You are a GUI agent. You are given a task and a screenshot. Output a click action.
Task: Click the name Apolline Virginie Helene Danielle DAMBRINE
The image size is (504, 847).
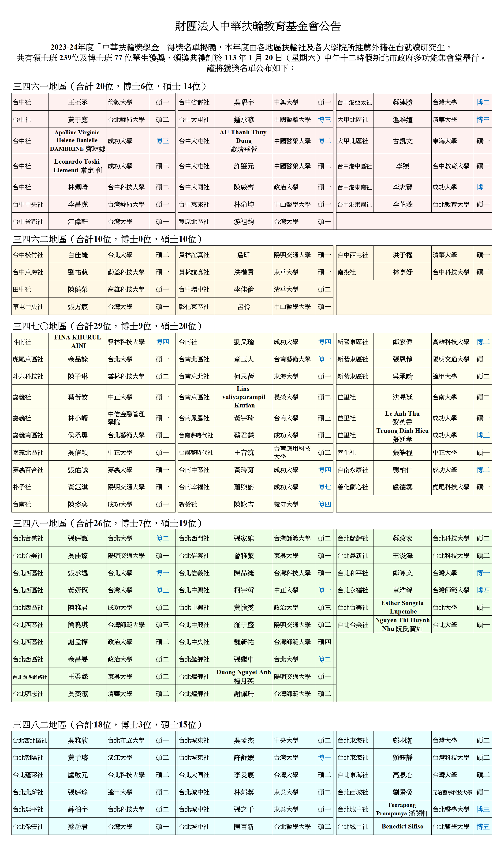(77, 141)
